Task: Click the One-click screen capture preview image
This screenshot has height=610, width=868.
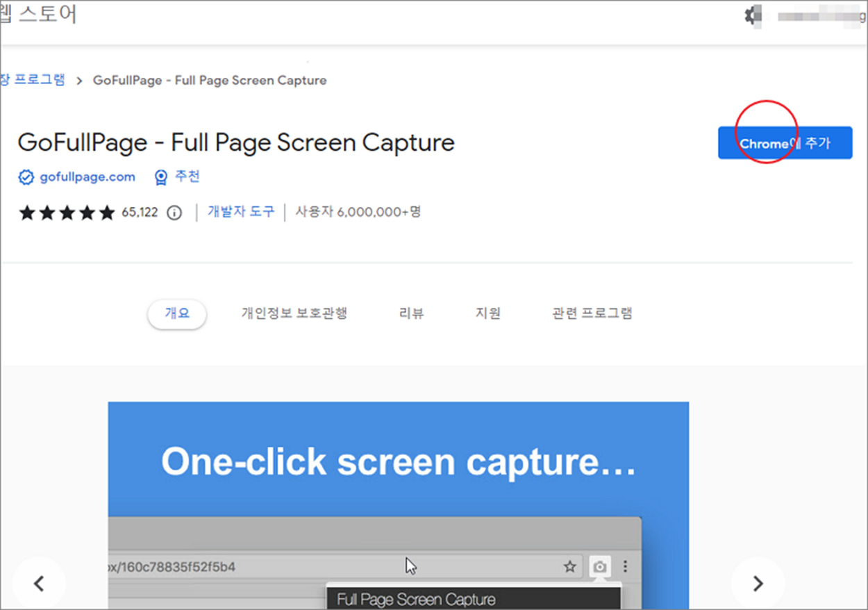Action: 399,506
